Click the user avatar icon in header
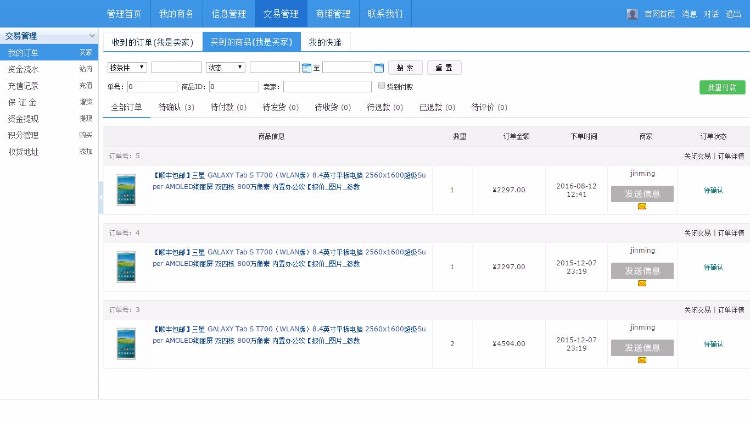750x422 pixels. (x=632, y=14)
